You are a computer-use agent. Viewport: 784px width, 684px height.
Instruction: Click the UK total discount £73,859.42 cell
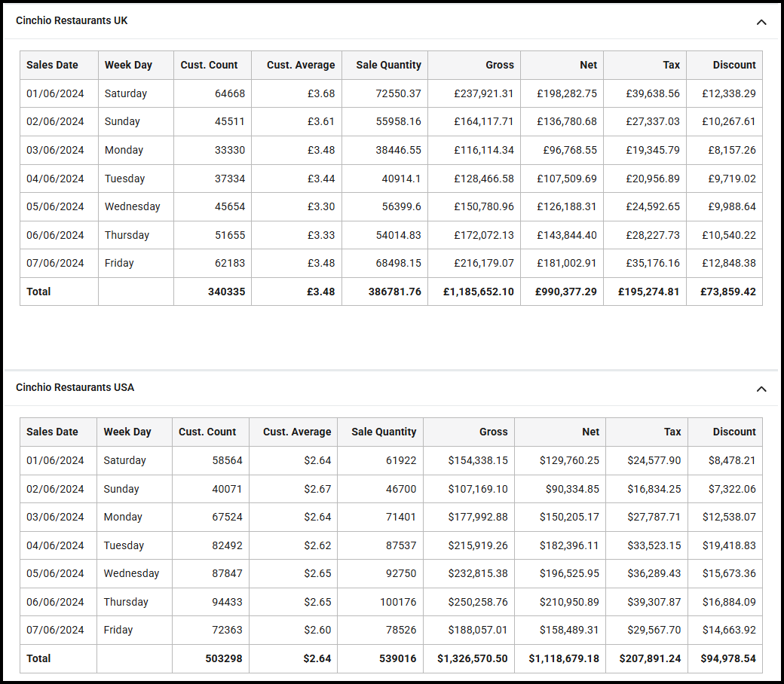(727, 292)
